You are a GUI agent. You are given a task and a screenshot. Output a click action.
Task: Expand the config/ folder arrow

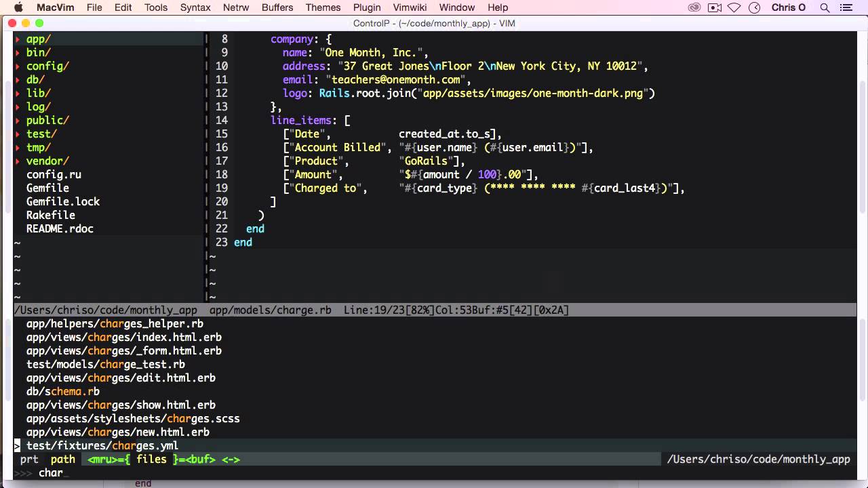(x=18, y=66)
